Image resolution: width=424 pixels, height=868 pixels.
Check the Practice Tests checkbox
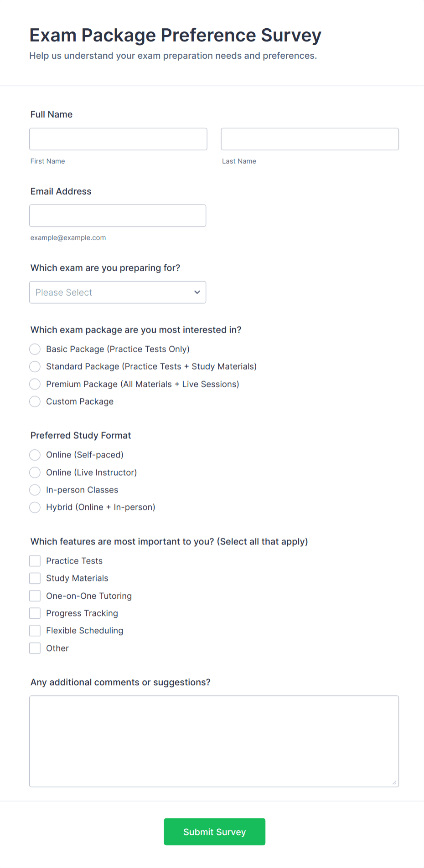click(x=35, y=560)
